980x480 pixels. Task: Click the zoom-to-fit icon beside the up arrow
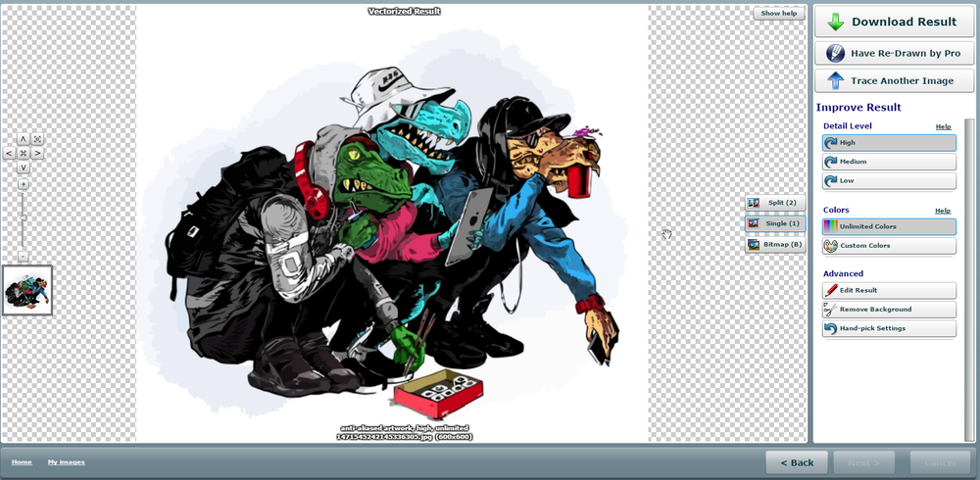pos(37,139)
